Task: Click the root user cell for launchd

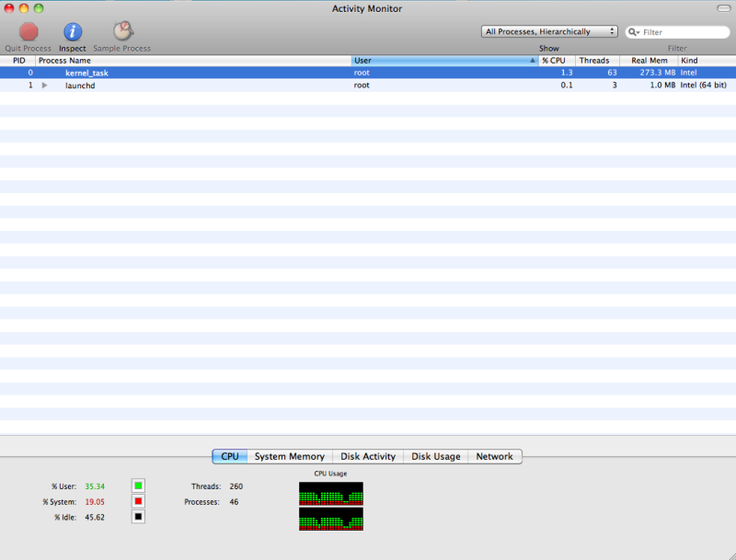Action: tap(362, 86)
